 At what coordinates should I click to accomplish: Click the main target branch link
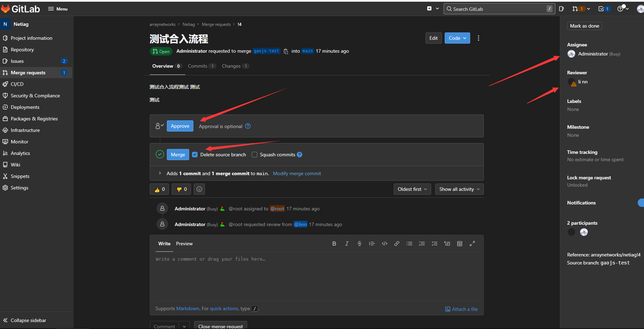(308, 51)
